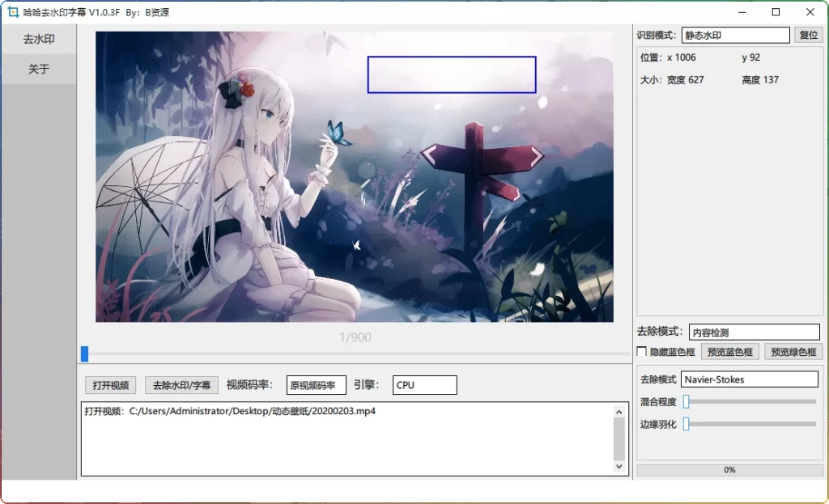Open the 识别模式 dropdown showing 静态水印
829x504 pixels.
click(735, 36)
